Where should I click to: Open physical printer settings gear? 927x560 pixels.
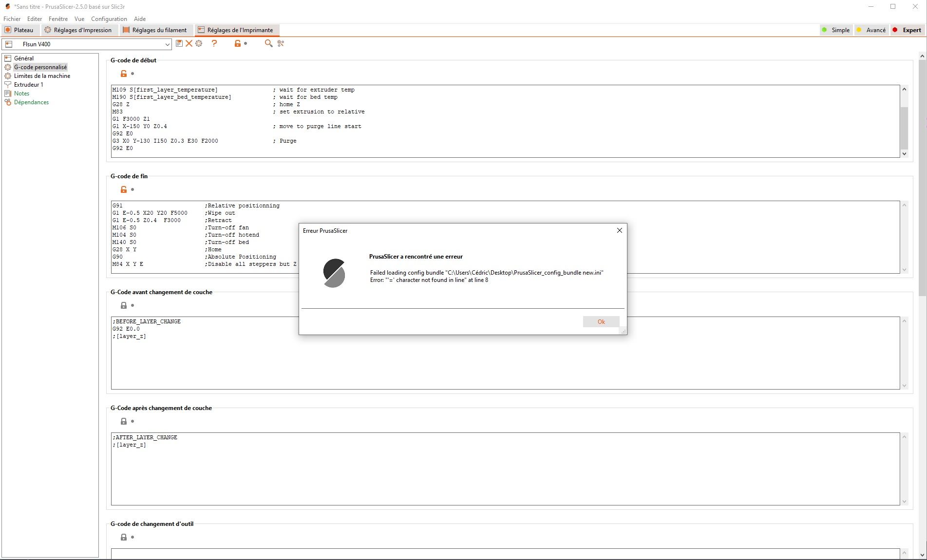(199, 43)
